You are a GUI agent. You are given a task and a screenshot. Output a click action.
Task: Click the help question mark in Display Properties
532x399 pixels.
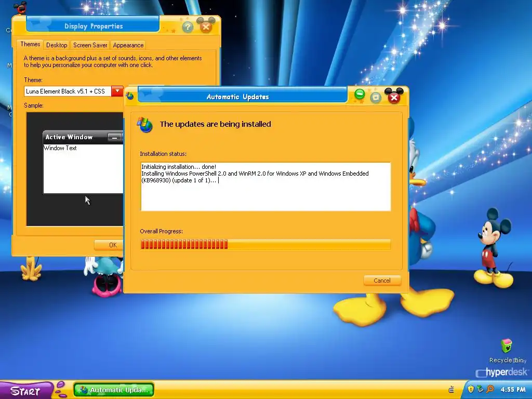tap(188, 27)
